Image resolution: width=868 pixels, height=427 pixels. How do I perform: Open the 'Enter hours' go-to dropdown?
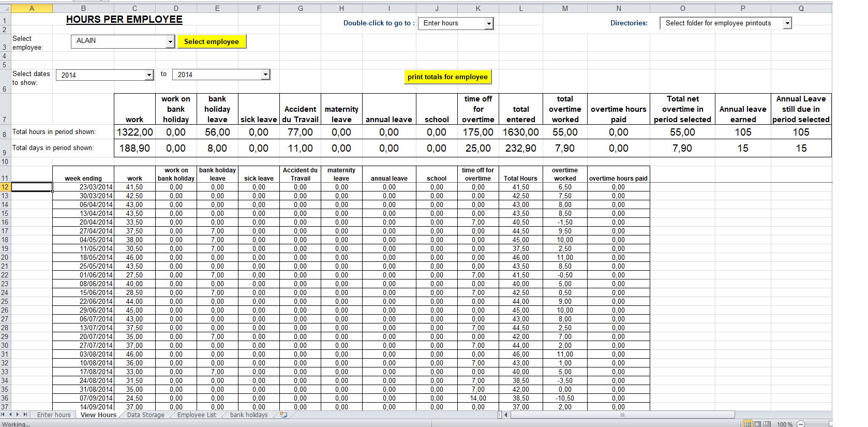coord(488,23)
